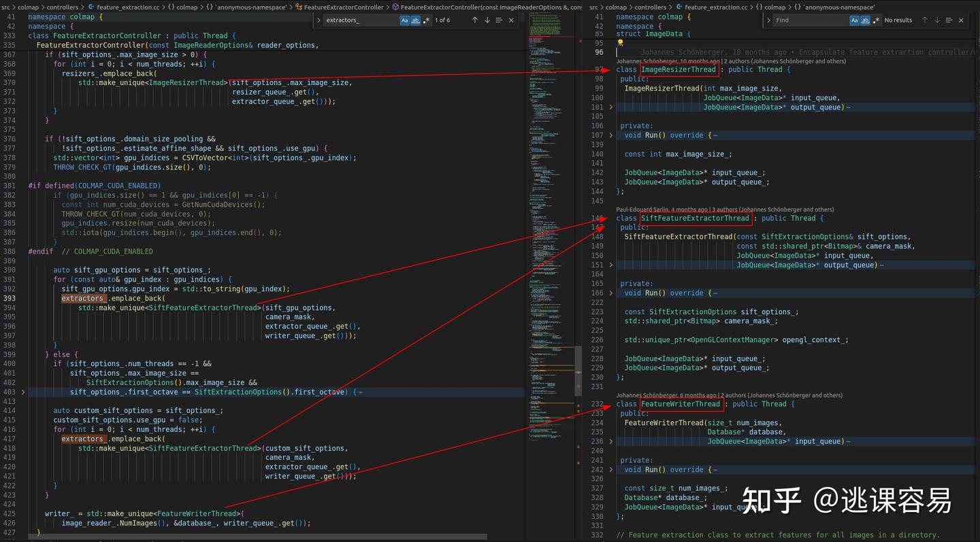The image size is (980, 542).
Task: Click 'class FeatureExtractorController' sticky header line
Action: (132, 35)
